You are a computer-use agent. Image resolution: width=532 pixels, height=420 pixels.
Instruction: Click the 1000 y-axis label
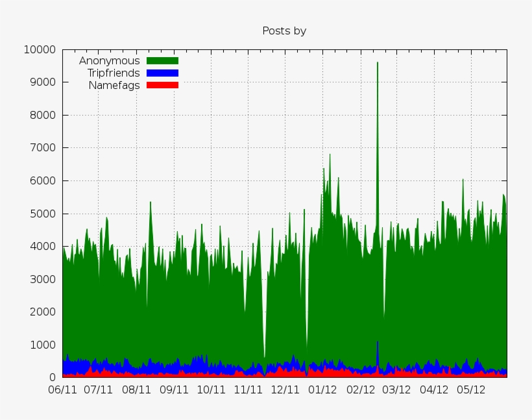click(43, 345)
